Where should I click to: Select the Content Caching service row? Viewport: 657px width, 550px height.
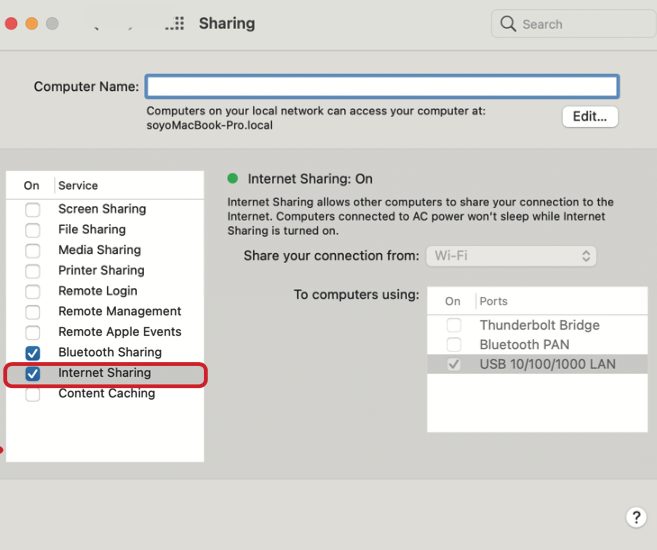pos(105,393)
